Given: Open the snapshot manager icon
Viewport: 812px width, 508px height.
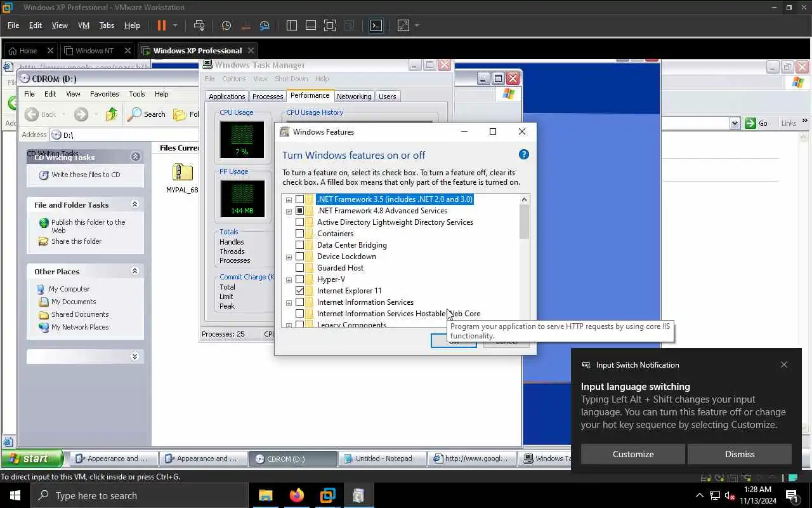Looking at the screenshot, I should [265, 25].
